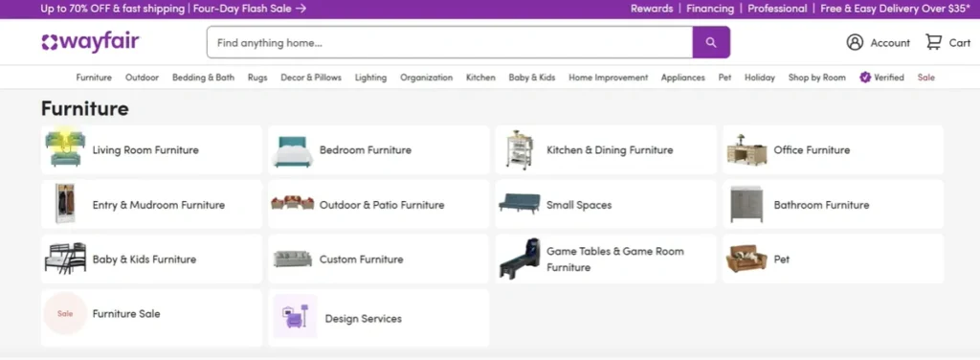Click the Cart text label
This screenshot has height=360, width=980.
pyautogui.click(x=959, y=42)
